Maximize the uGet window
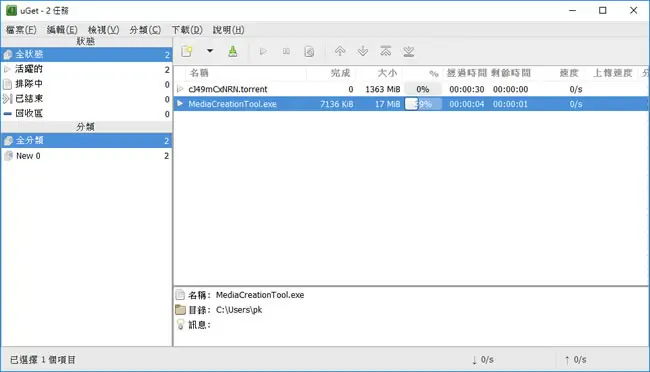Image resolution: width=650 pixels, height=372 pixels. [x=603, y=10]
